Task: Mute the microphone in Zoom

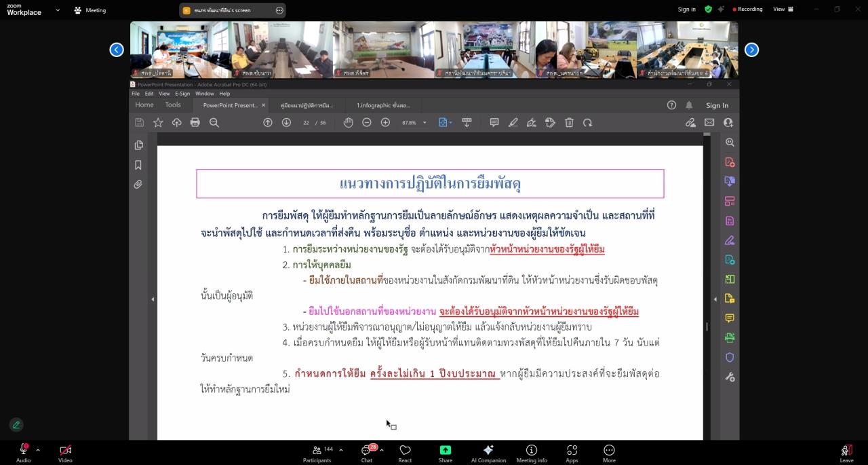Action: tap(23, 449)
